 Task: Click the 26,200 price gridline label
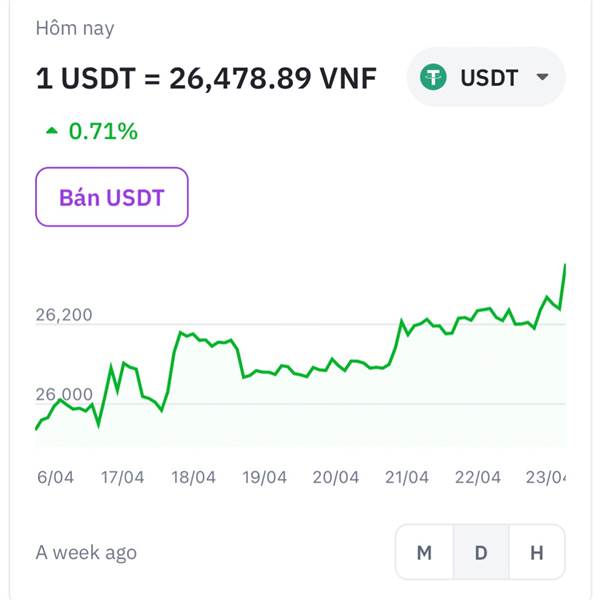click(64, 315)
